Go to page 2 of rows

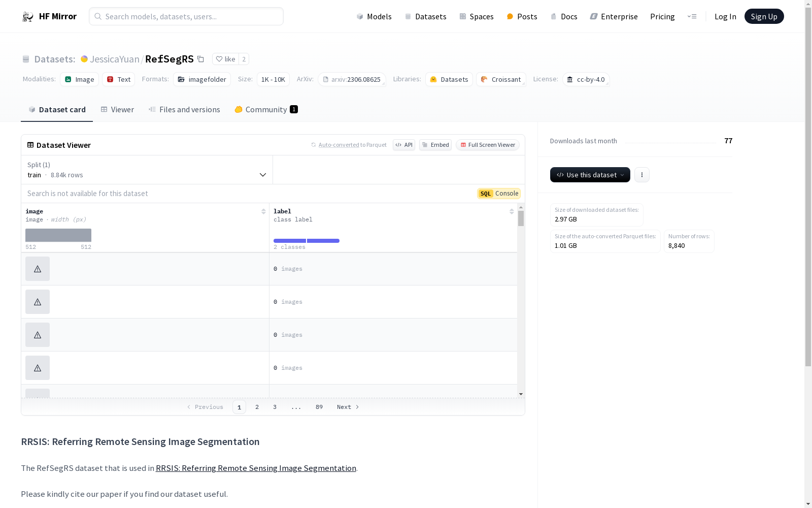(257, 407)
